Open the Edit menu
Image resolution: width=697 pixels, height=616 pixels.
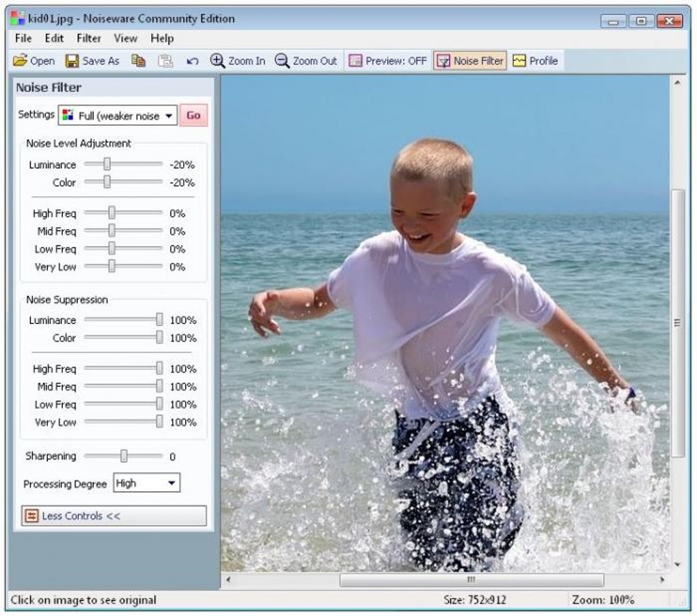(54, 38)
